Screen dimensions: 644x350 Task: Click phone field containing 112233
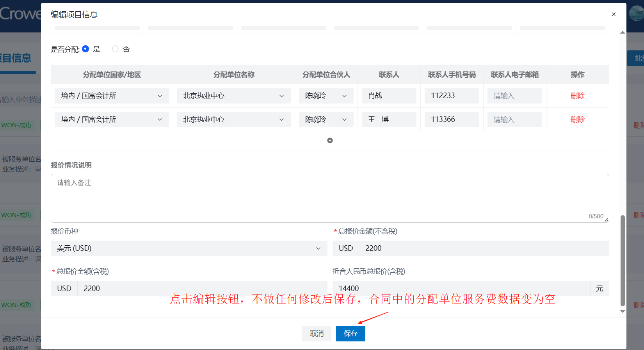tap(452, 96)
